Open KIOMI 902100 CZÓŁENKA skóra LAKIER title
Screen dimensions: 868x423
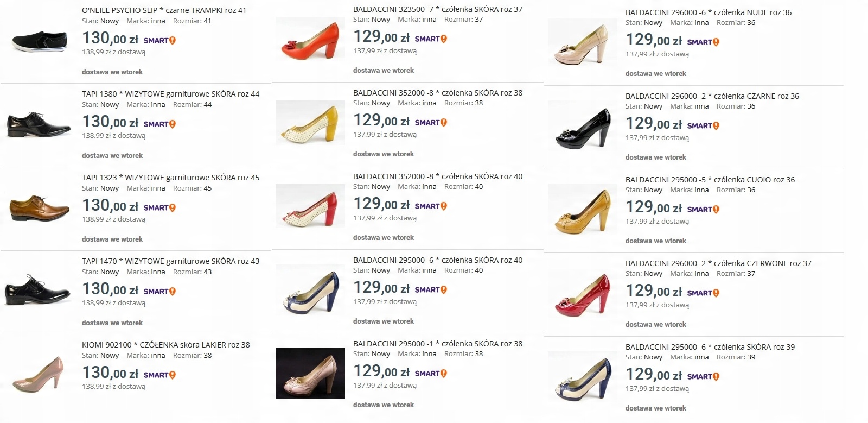pyautogui.click(x=165, y=345)
